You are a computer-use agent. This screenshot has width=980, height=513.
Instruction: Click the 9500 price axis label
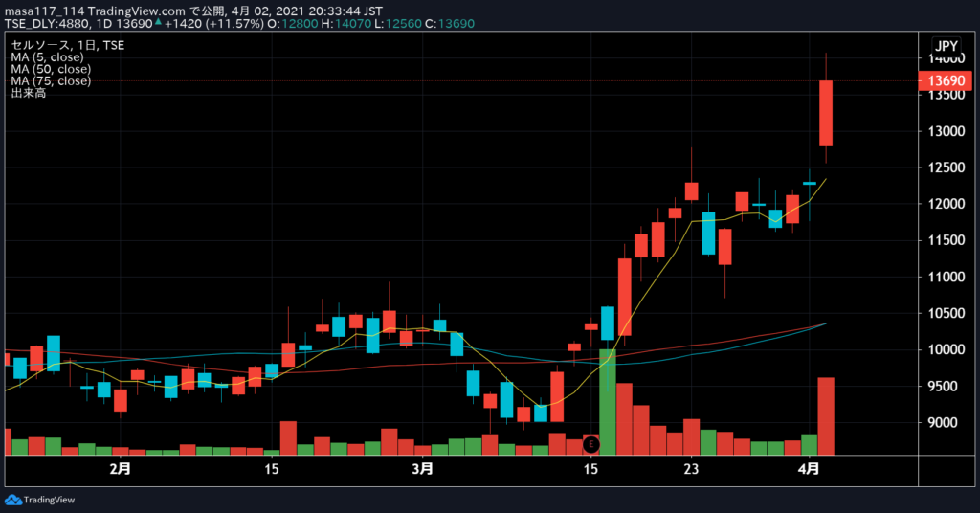(x=943, y=386)
